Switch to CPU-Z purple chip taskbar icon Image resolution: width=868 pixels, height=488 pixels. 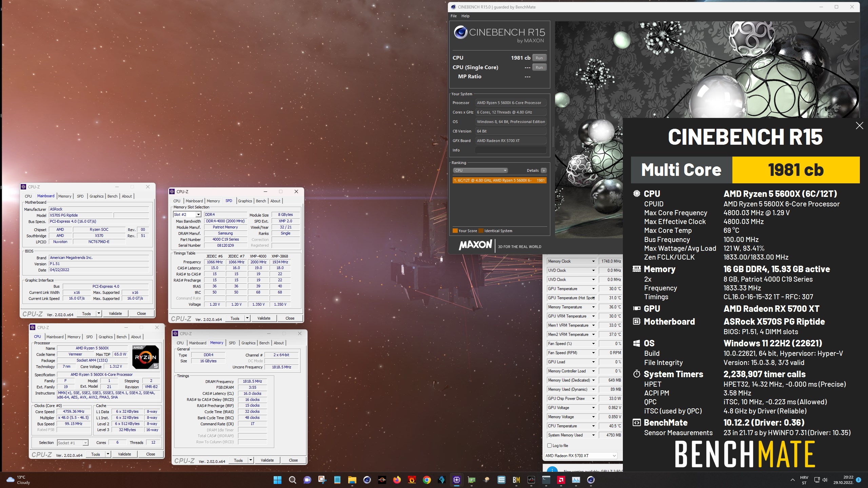(456, 480)
